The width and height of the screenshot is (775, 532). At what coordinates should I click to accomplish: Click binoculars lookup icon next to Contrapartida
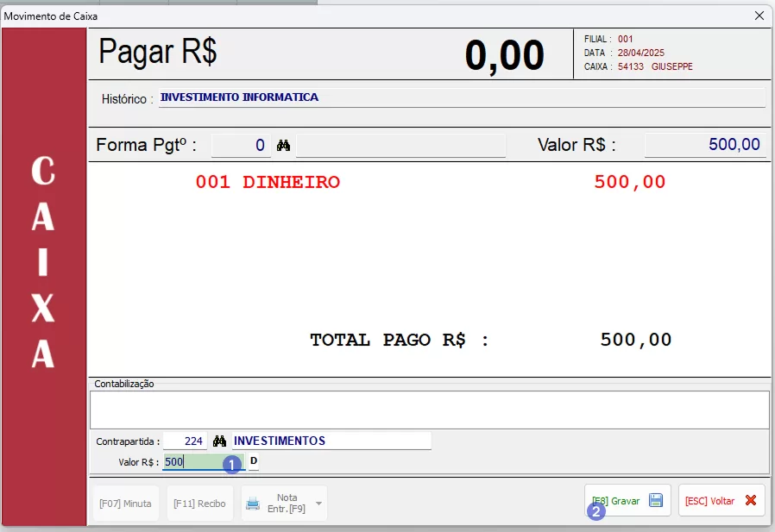coord(220,441)
